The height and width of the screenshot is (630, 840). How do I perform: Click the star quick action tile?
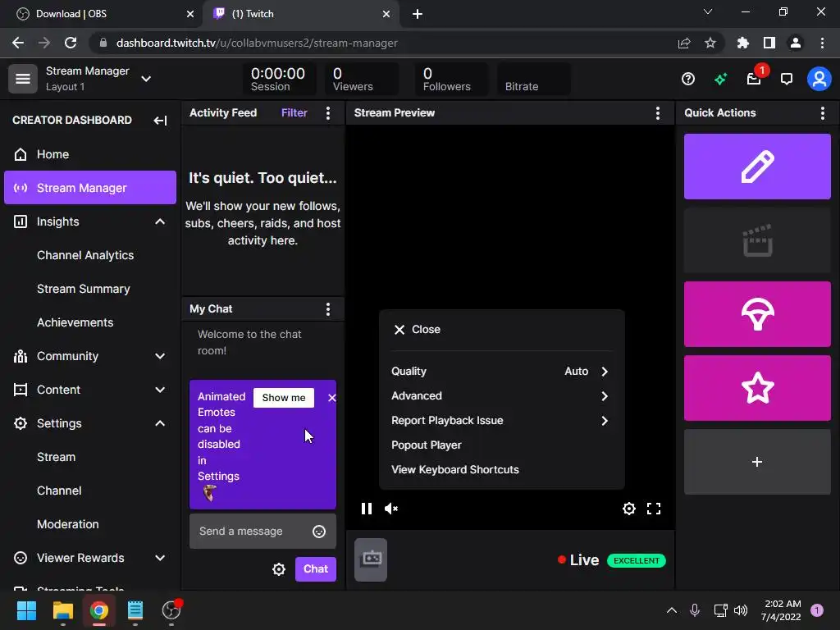tap(757, 388)
